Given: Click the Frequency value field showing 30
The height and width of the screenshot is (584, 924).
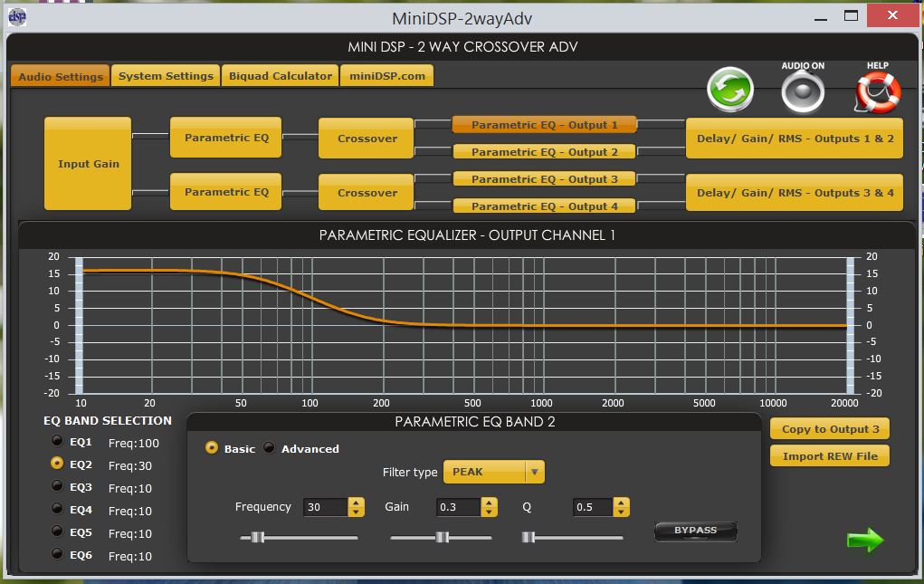Looking at the screenshot, I should click(325, 507).
